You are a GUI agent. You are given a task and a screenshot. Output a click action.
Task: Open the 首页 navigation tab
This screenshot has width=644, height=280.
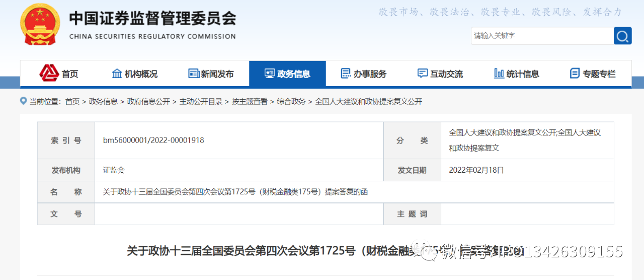pos(58,74)
